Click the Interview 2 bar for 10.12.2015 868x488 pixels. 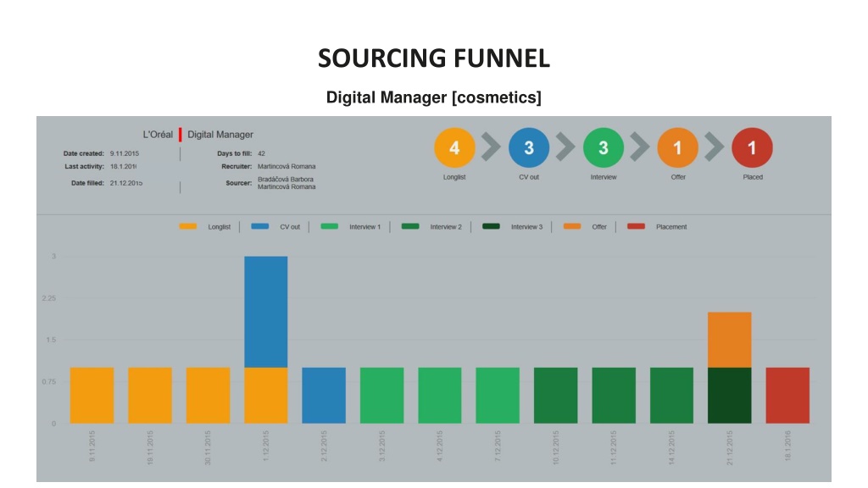tap(556, 396)
